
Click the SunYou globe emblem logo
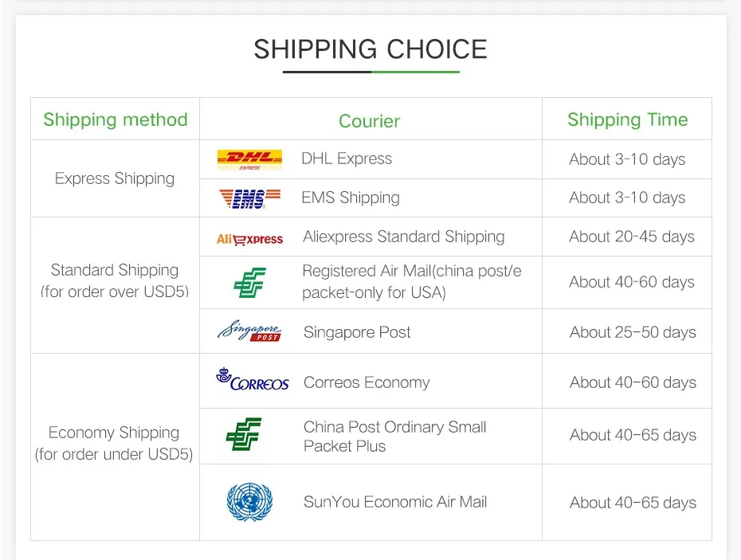click(249, 502)
